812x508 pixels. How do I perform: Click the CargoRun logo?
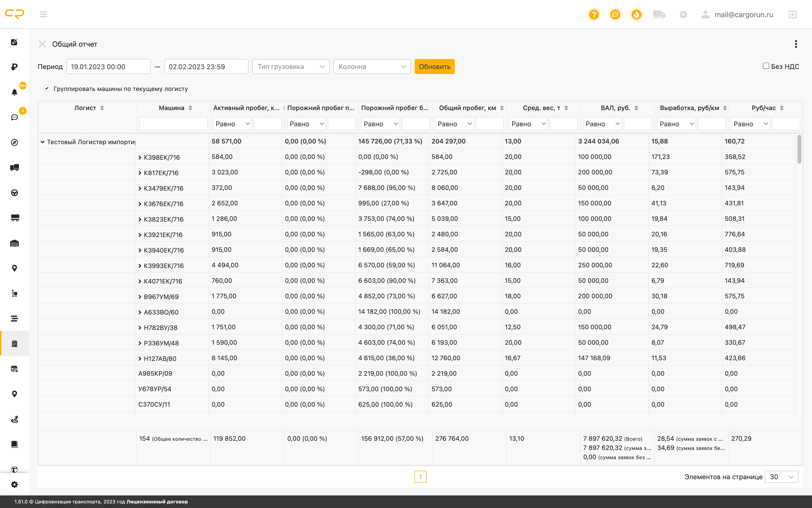pos(14,14)
